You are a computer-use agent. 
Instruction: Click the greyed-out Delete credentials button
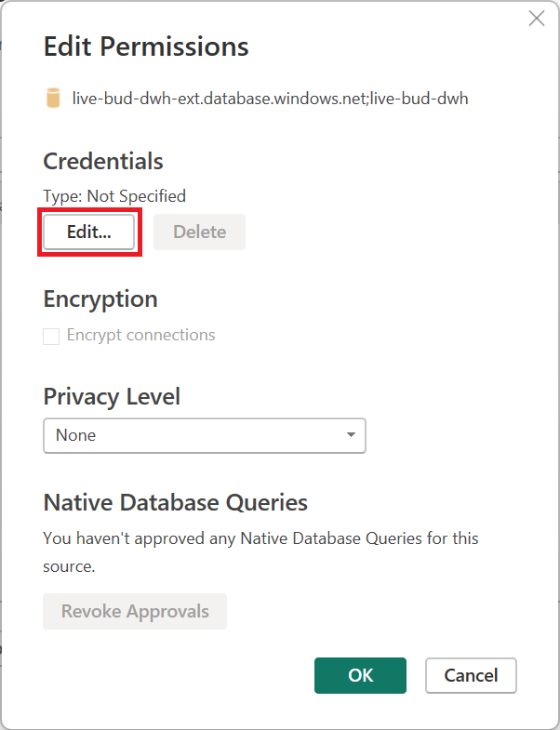199,232
